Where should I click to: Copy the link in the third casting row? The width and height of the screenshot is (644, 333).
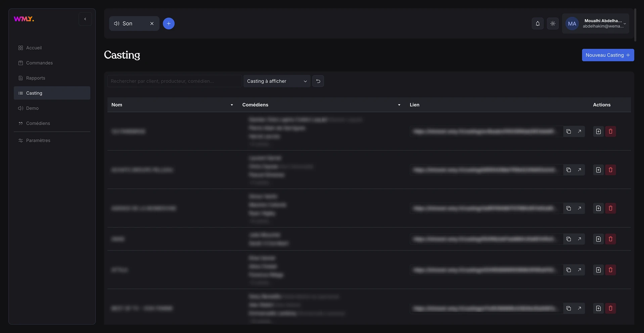(x=568, y=208)
